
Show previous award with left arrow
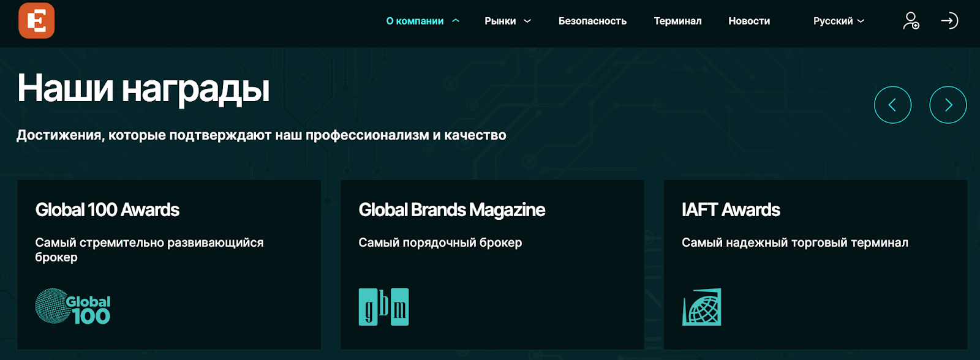coord(892,105)
